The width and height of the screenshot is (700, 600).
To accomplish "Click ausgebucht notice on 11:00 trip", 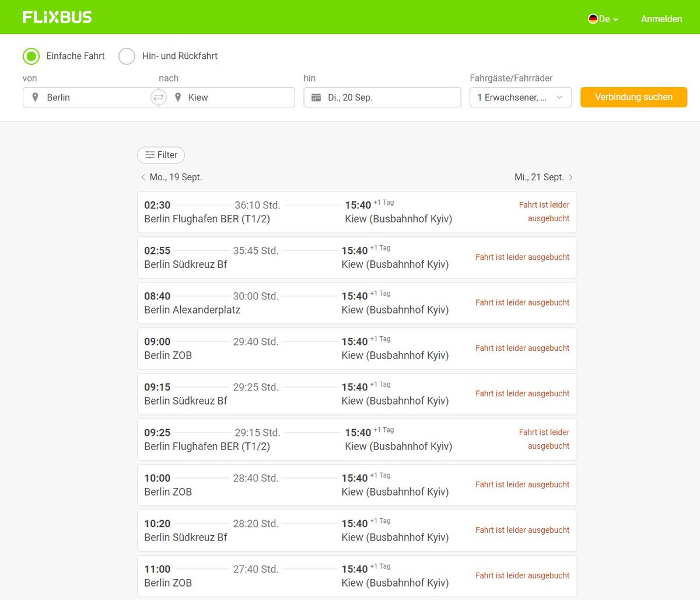I will click(x=522, y=575).
